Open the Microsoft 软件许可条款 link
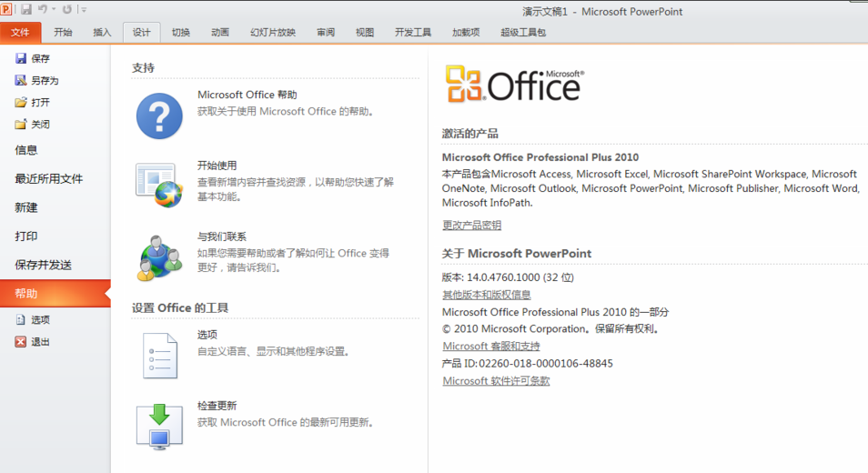Image resolution: width=868 pixels, height=473 pixels. pos(496,381)
